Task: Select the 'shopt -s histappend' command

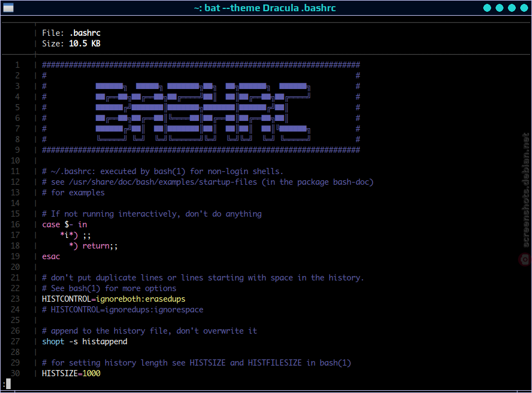Action: point(85,341)
